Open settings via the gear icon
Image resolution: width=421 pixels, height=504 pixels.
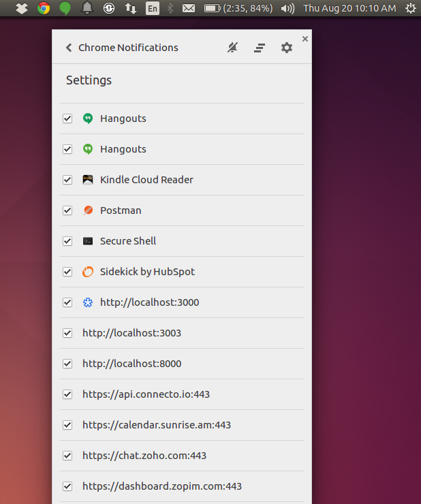[287, 48]
